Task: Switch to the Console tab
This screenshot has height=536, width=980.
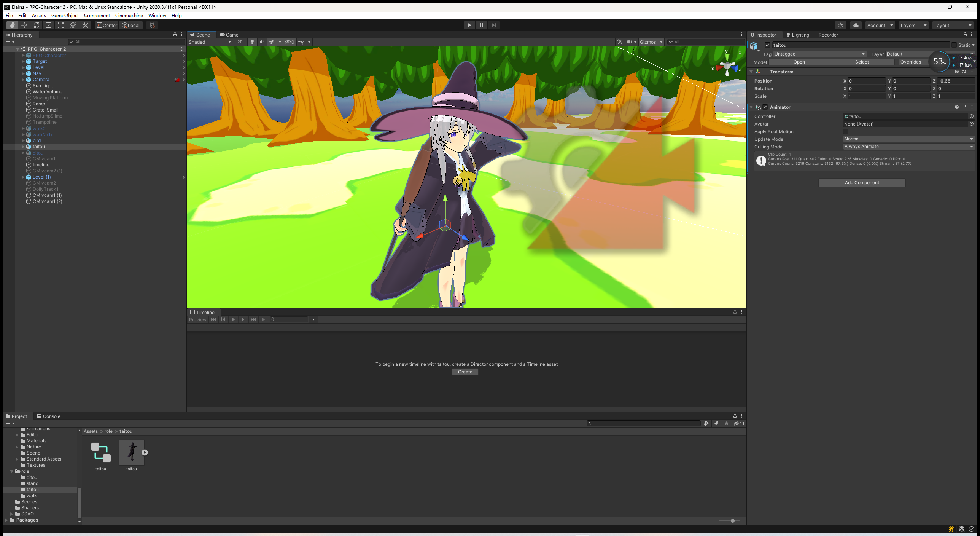Action: click(x=49, y=416)
